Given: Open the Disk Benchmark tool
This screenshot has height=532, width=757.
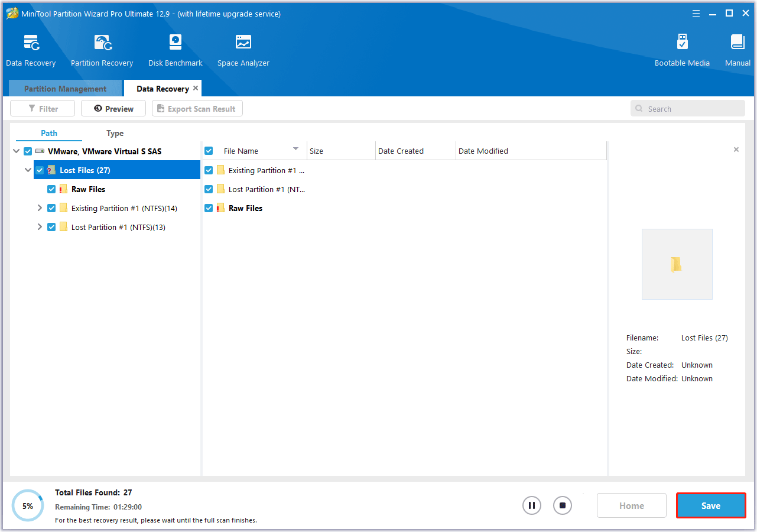Looking at the screenshot, I should tap(176, 43).
